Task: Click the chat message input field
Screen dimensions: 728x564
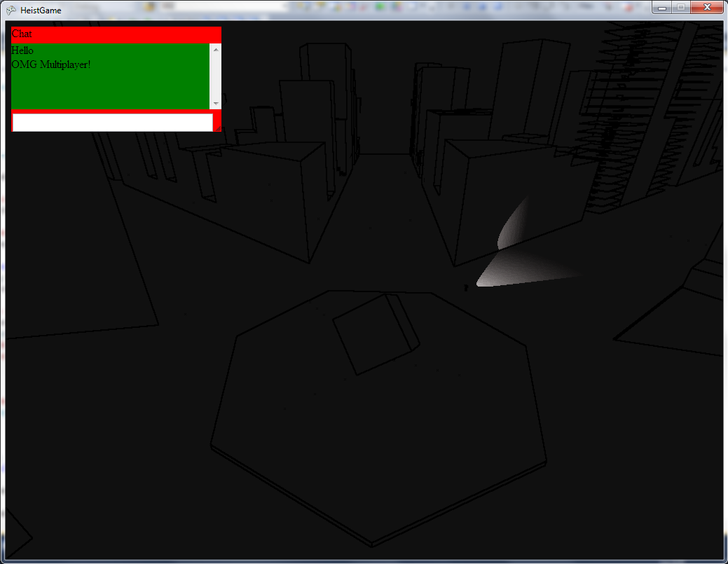Action: (112, 123)
